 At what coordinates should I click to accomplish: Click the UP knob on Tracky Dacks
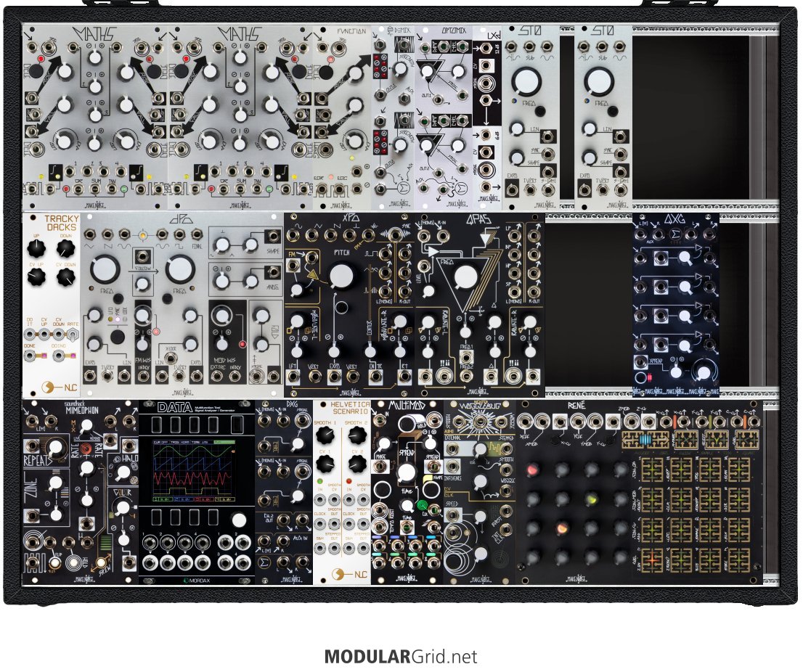36,249
